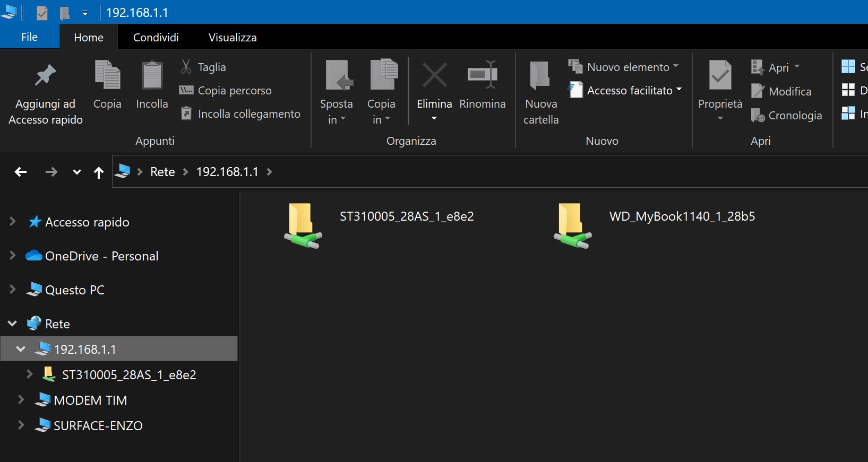Switch to the Condividi ribbon tab
868x462 pixels.
tap(156, 38)
